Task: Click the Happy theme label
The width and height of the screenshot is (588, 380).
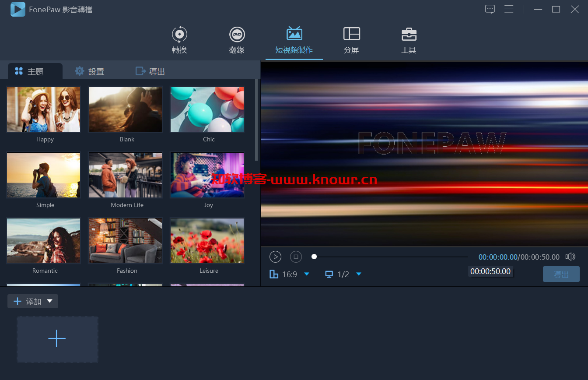Action: pyautogui.click(x=45, y=139)
